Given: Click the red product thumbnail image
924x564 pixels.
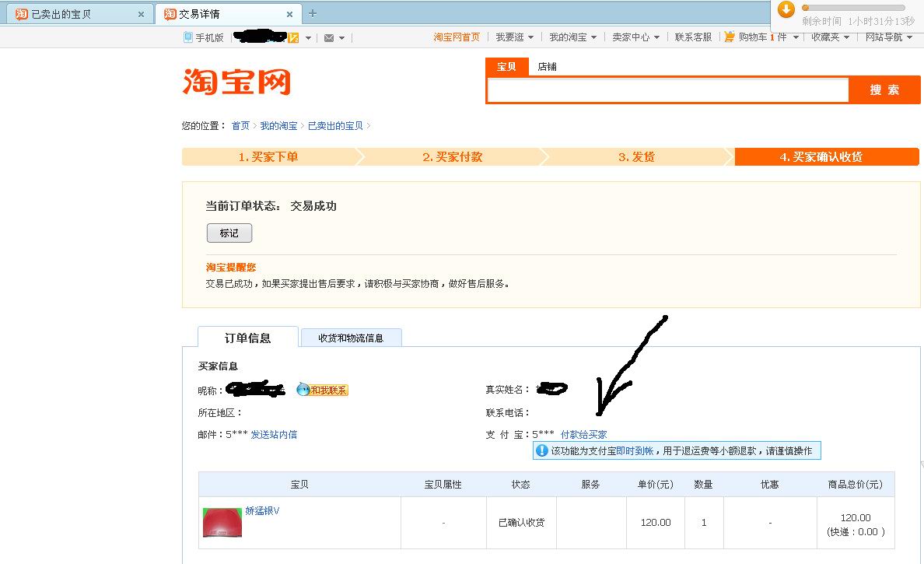Looking at the screenshot, I should (x=222, y=522).
